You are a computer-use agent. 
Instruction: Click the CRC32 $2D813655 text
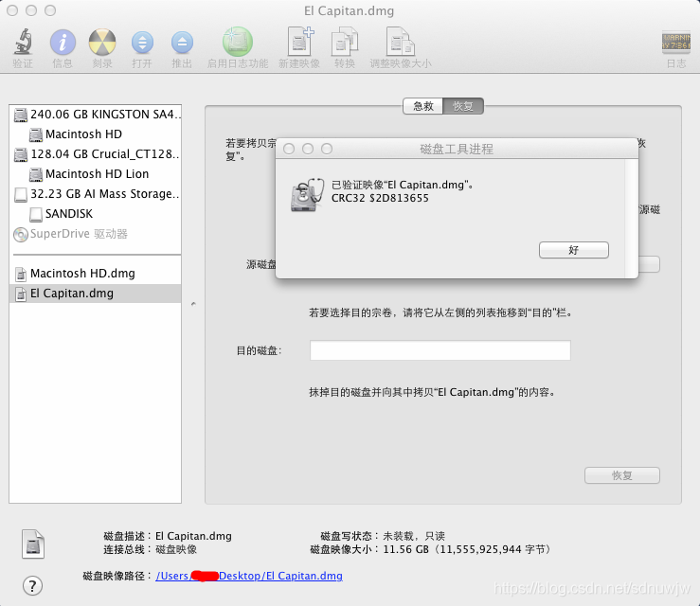click(x=380, y=198)
